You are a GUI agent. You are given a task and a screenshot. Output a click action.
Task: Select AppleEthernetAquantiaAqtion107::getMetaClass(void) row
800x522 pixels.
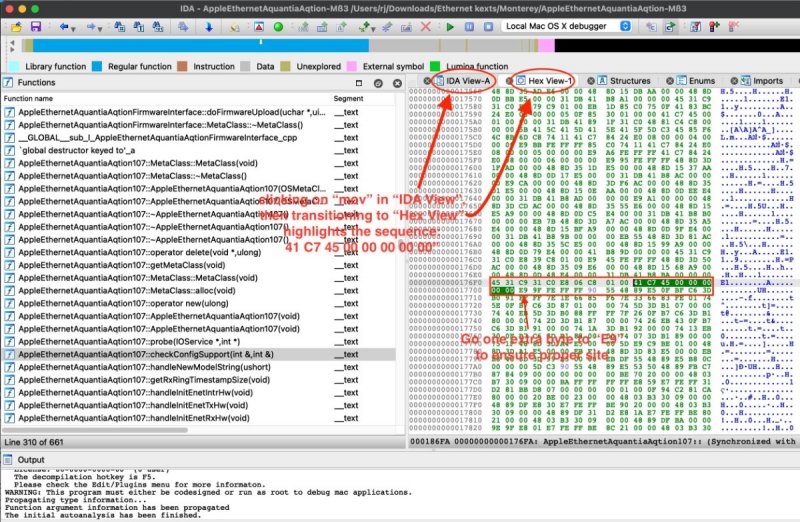(x=199, y=265)
